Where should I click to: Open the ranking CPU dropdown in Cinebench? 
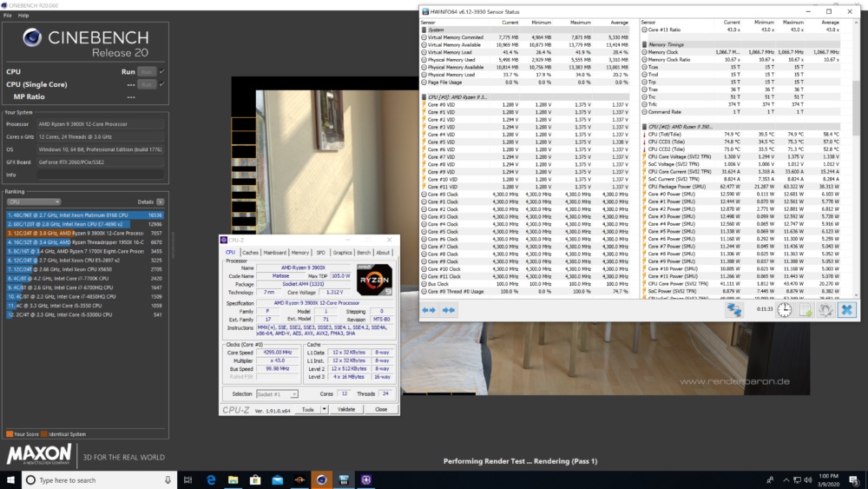[33, 202]
